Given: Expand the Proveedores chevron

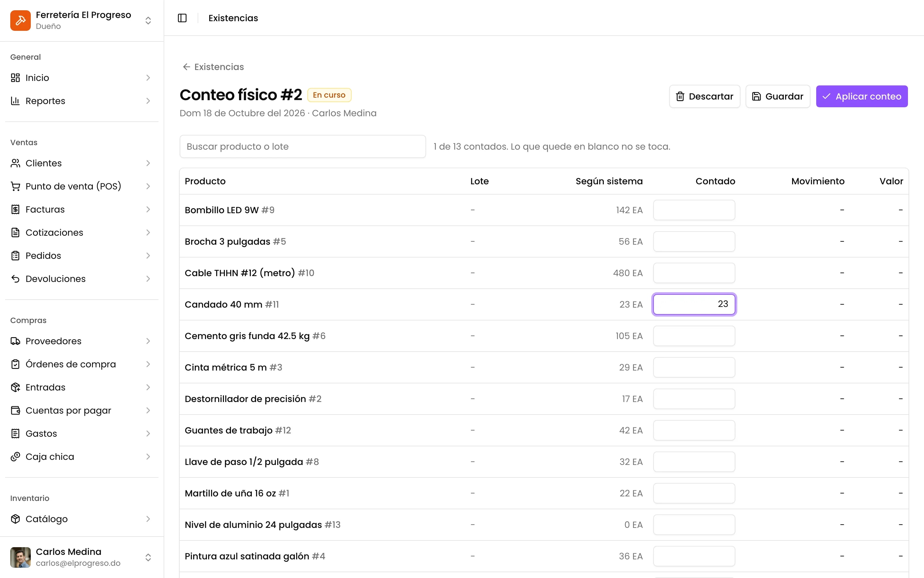Looking at the screenshot, I should [148, 341].
